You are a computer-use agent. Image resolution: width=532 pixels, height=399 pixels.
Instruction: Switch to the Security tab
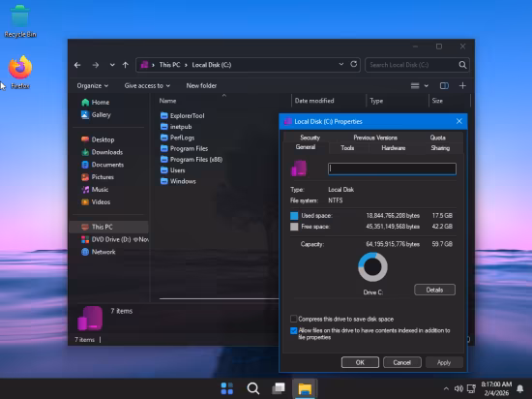(310, 138)
